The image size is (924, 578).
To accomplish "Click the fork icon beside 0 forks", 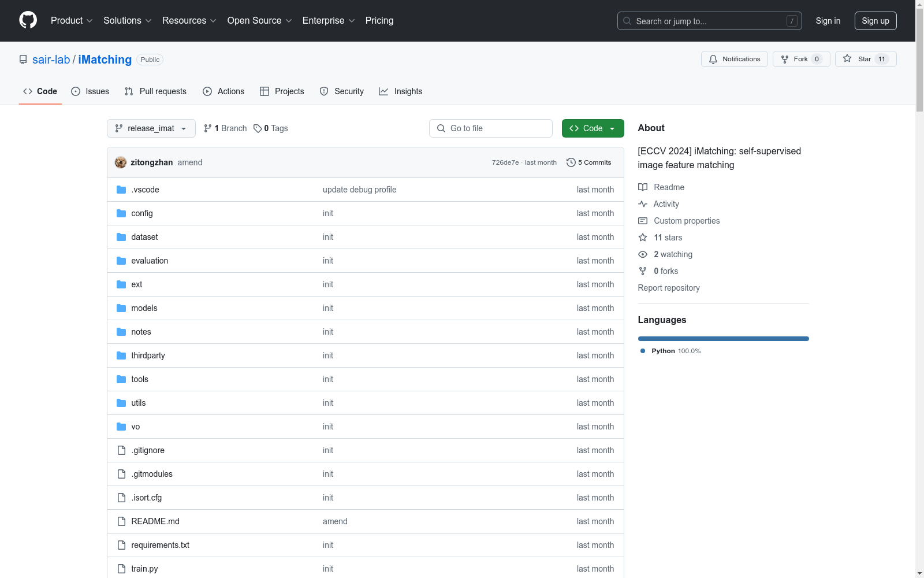I will point(643,271).
